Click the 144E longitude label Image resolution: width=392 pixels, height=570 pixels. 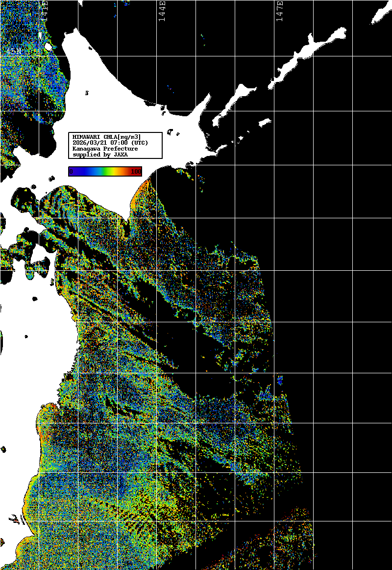tap(162, 11)
